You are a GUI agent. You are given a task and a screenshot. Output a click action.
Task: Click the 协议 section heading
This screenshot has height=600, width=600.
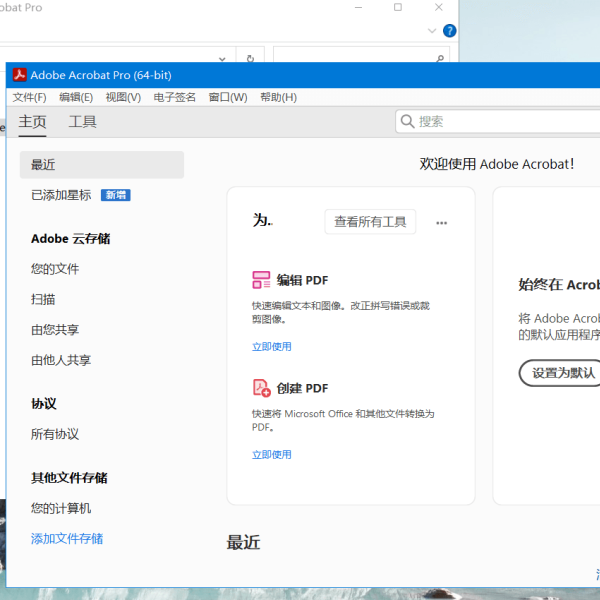coord(44,404)
